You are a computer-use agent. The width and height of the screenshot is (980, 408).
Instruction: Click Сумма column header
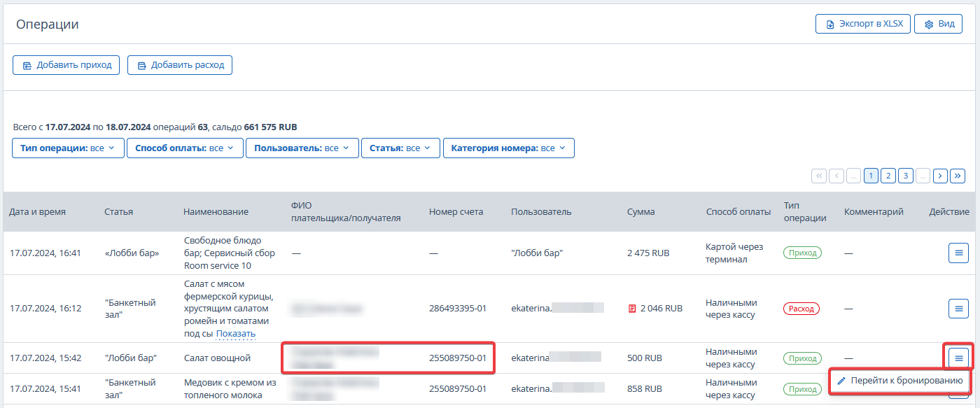point(641,211)
